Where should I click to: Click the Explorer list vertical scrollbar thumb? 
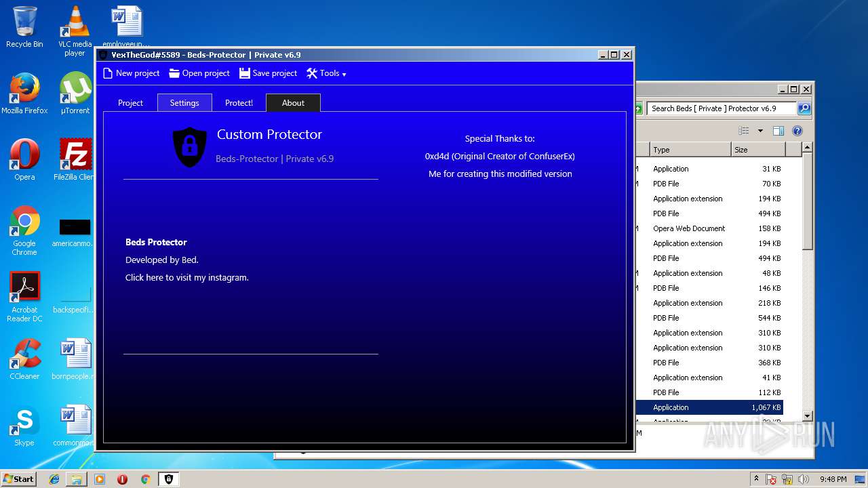coord(807,202)
